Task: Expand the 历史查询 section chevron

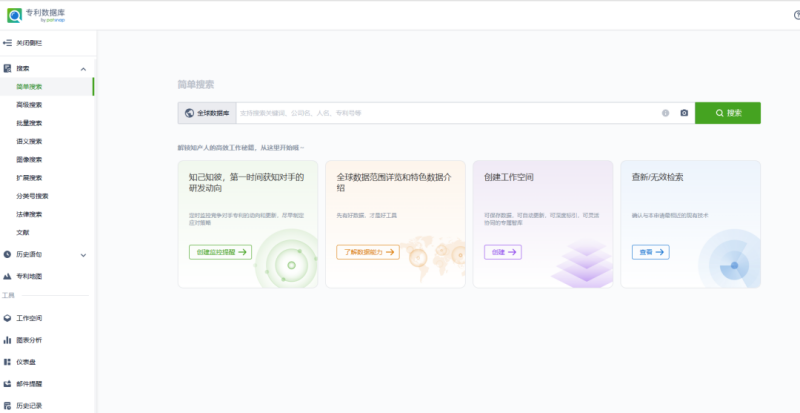Action: (83, 254)
